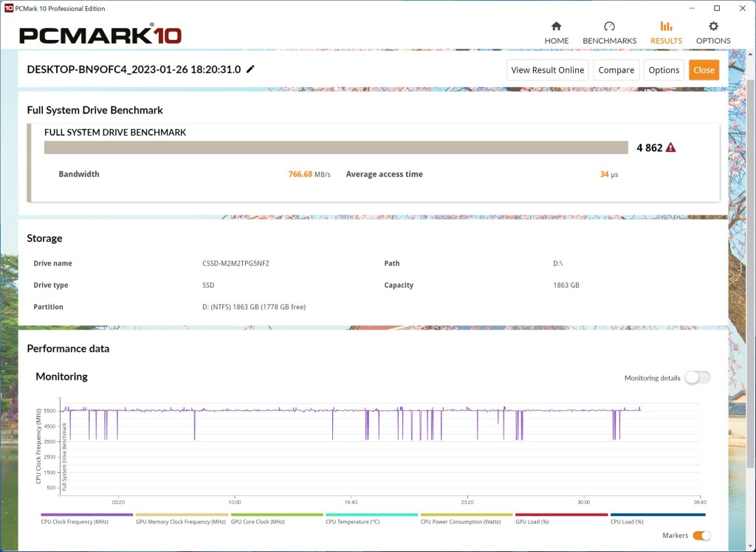The width and height of the screenshot is (756, 552).
Task: Click the PCMark 10 logo
Action: tap(100, 35)
